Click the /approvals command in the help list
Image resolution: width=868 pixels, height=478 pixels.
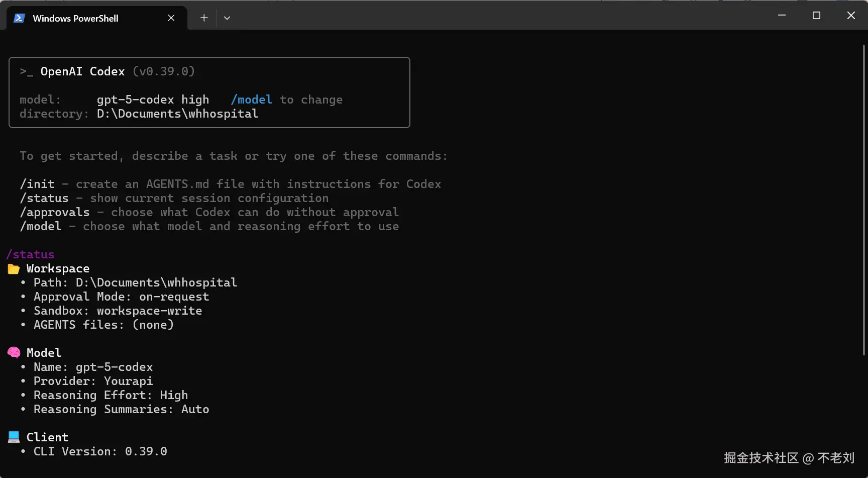pos(55,212)
